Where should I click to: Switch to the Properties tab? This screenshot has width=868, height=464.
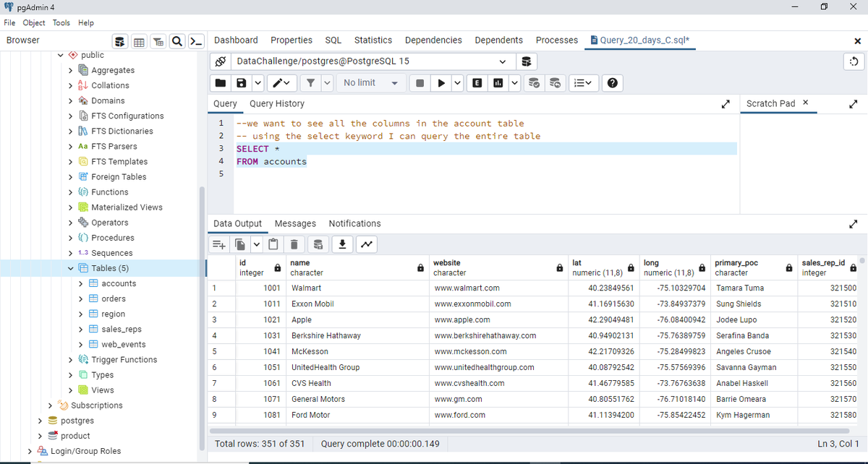[292, 40]
